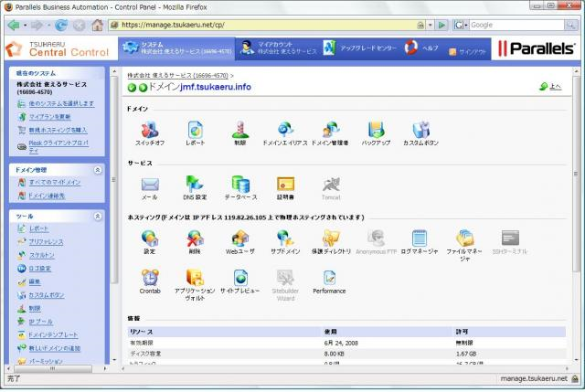The width and height of the screenshot is (585, 392).
Task: Click Plesk クライアントプロパティ link
Action: click(x=58, y=146)
